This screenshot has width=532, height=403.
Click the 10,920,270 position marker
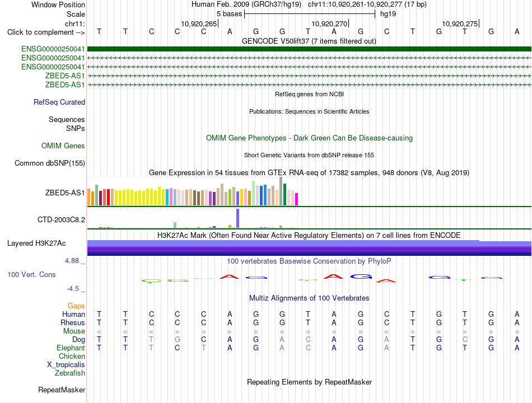pos(330,24)
